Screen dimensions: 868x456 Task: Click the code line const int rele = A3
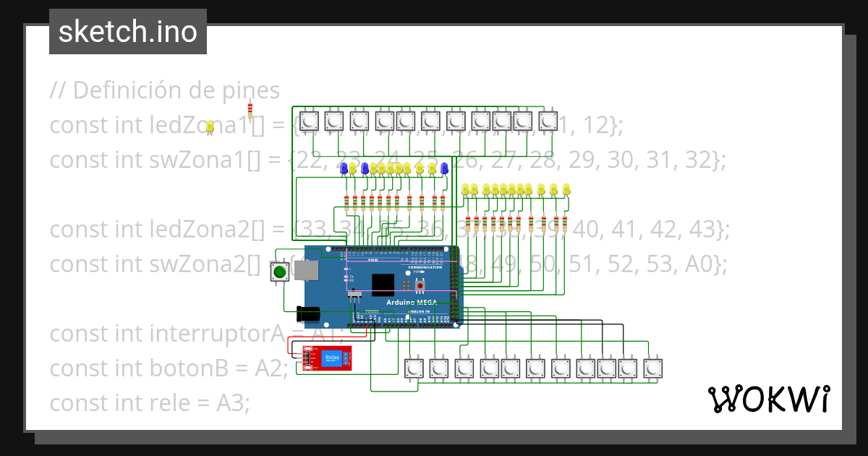coord(148,403)
